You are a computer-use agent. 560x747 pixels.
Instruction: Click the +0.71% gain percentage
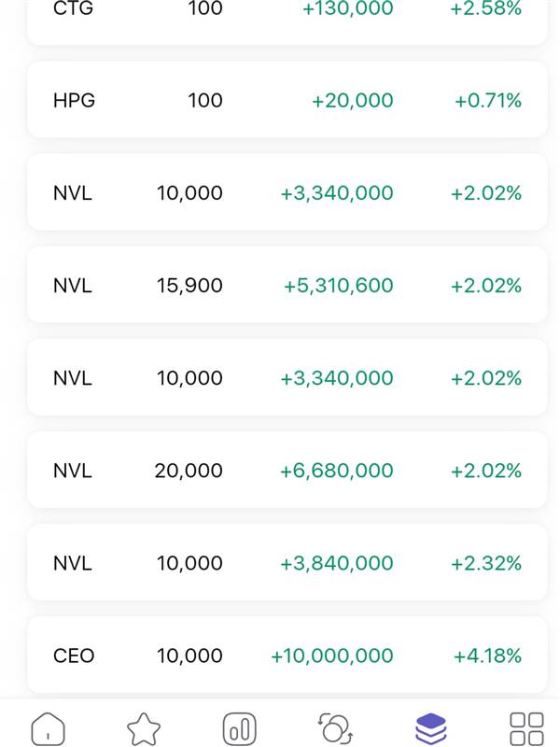[487, 100]
